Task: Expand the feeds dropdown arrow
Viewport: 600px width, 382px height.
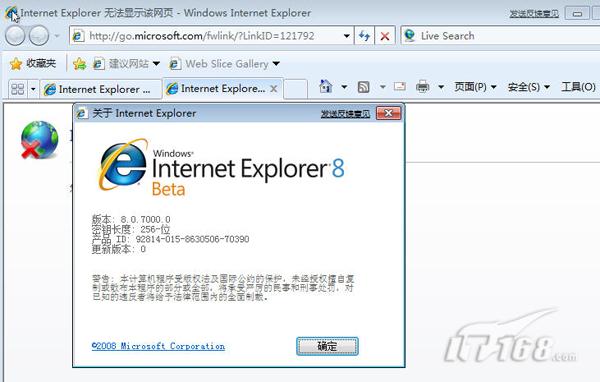Action: [382, 87]
